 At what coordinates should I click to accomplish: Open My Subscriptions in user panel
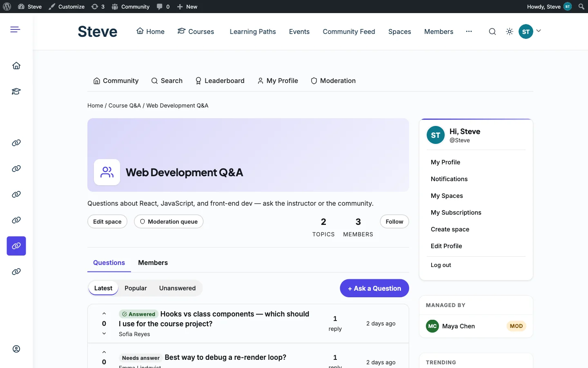click(456, 213)
